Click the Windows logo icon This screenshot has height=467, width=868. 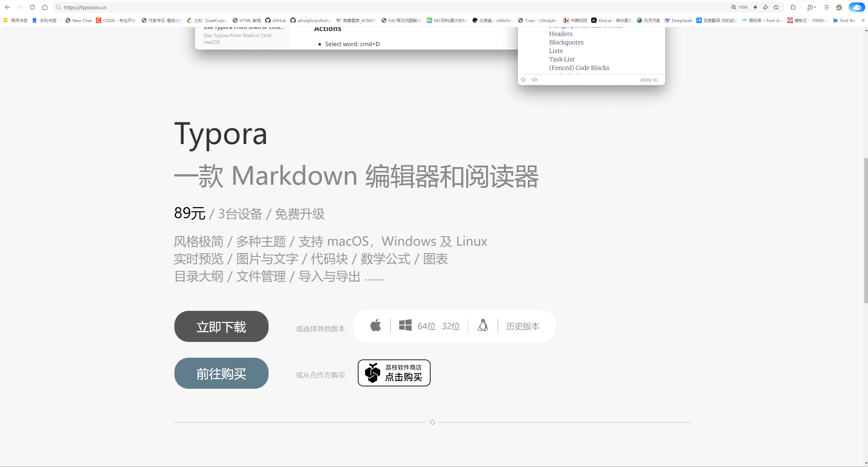click(x=405, y=326)
